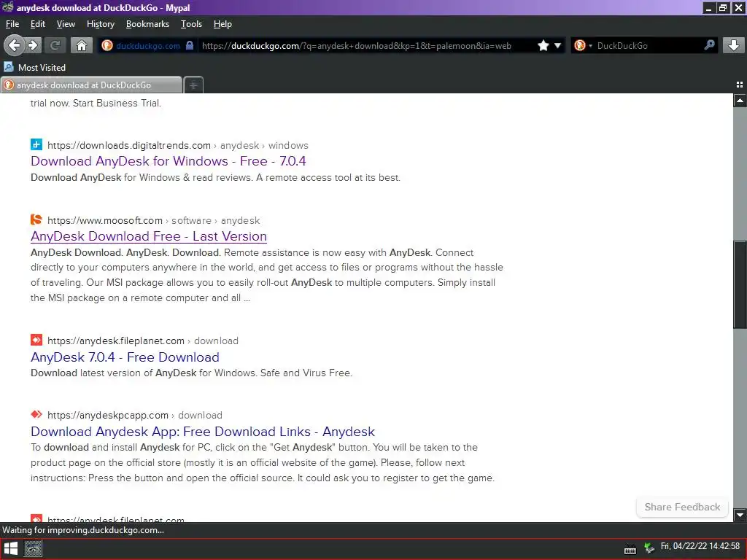Click the tab's DuckDuckGo favicon
747x560 pixels.
point(9,85)
